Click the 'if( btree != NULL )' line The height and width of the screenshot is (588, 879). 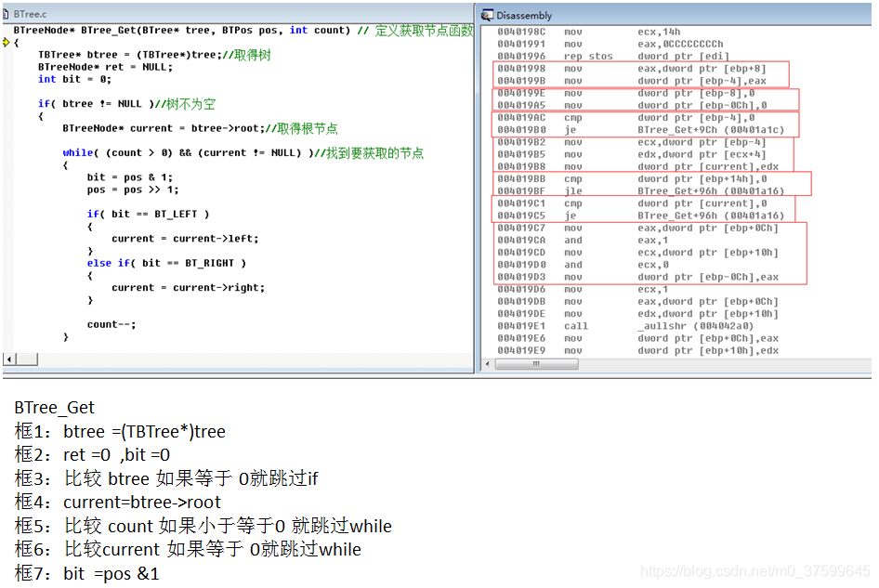(x=126, y=104)
